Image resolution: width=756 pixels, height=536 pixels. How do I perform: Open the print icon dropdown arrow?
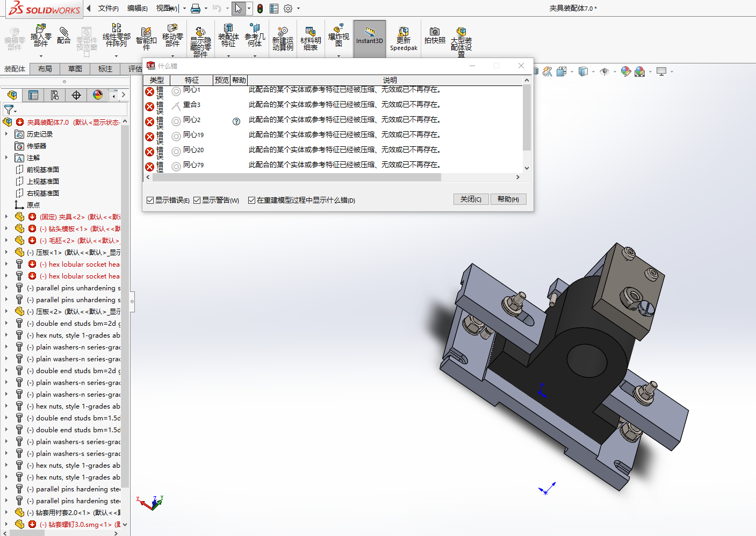pyautogui.click(x=205, y=9)
